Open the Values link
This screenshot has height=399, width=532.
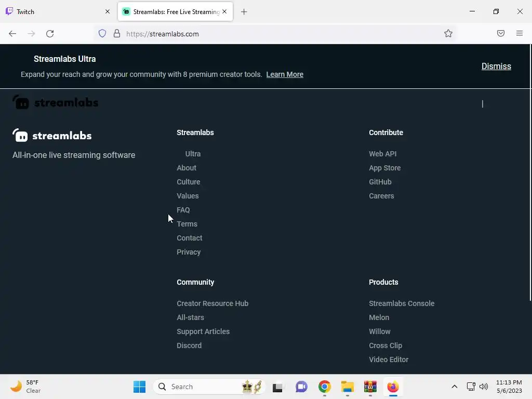click(x=188, y=196)
